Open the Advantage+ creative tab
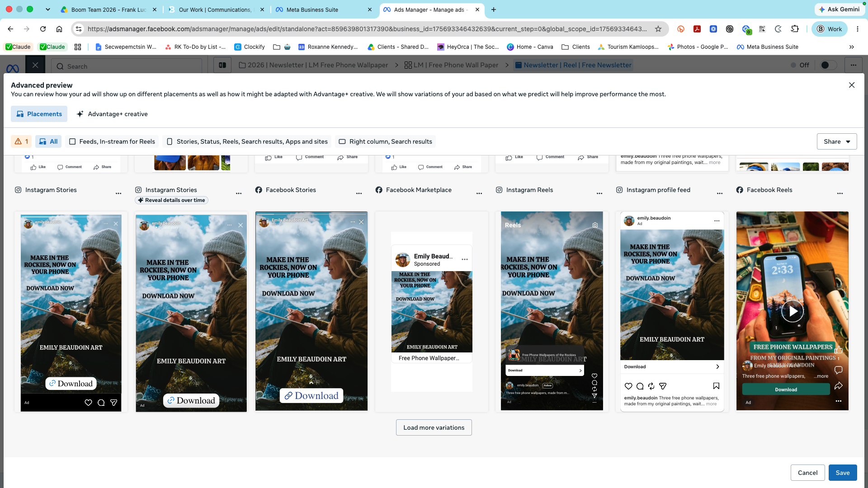868x488 pixels. [x=112, y=114]
